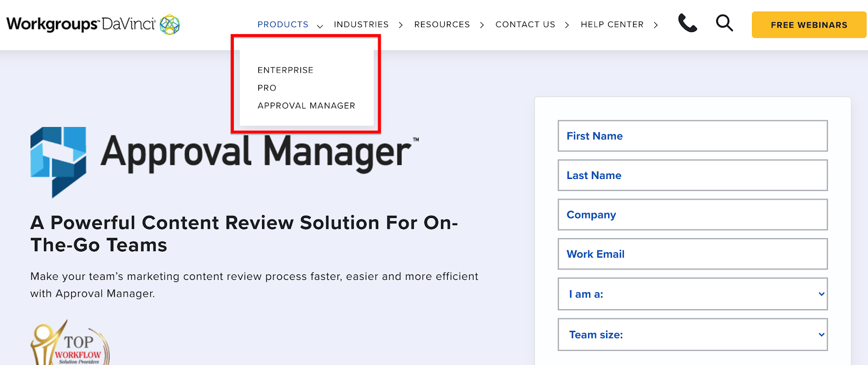Click the Top Workflow award badge
This screenshot has height=365, width=868.
click(70, 342)
